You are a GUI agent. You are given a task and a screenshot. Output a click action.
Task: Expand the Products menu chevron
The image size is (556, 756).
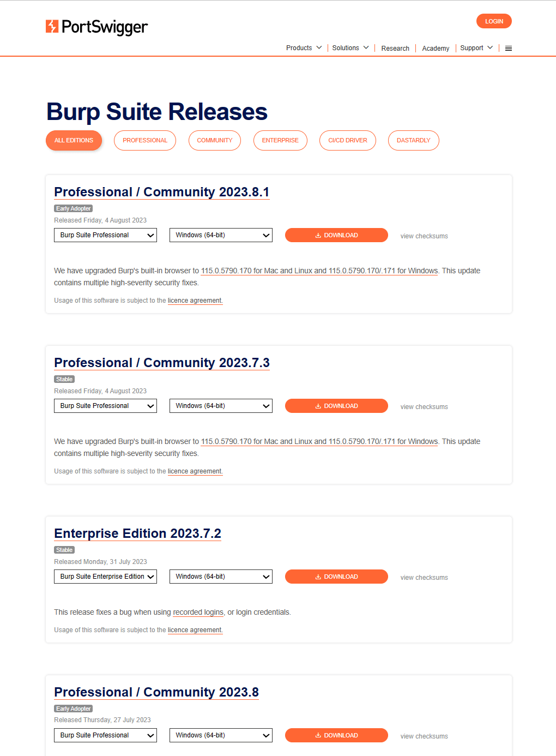coord(319,48)
